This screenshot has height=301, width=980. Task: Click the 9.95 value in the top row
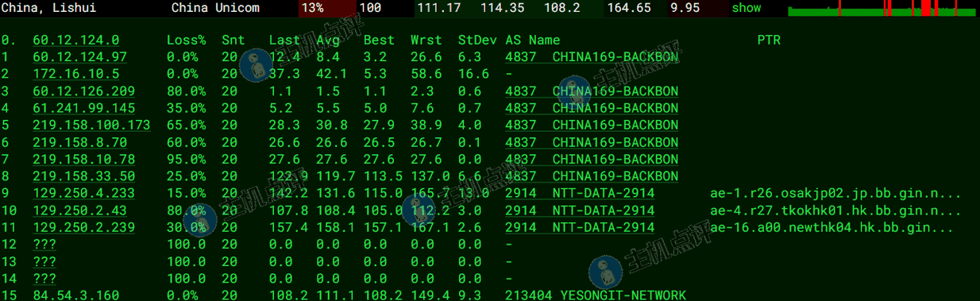click(685, 8)
